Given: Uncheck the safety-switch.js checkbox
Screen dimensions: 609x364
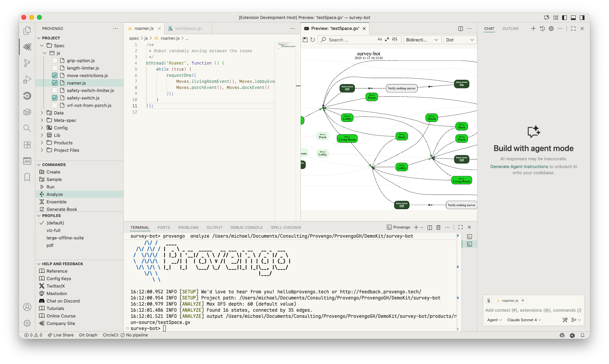Looking at the screenshot, I should click(55, 98).
